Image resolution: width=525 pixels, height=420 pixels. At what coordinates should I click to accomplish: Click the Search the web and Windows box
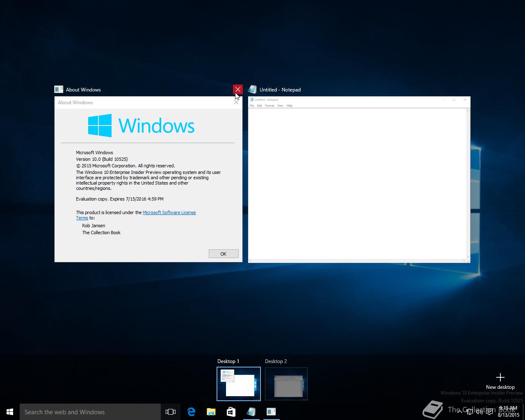[90, 412]
